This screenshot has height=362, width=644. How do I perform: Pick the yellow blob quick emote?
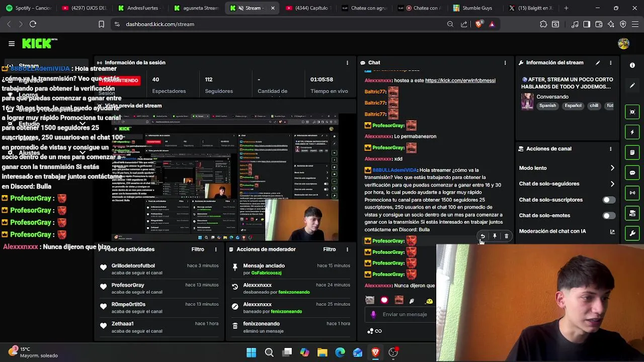(429, 301)
